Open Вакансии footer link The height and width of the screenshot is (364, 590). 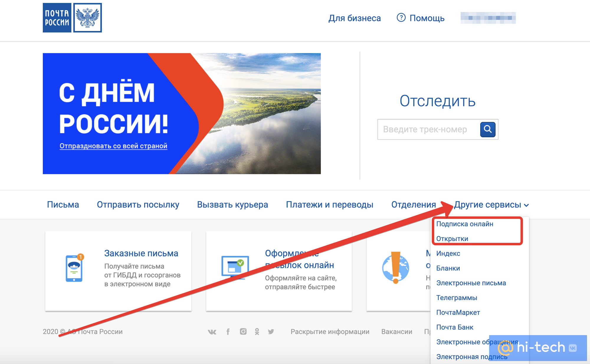[396, 332]
